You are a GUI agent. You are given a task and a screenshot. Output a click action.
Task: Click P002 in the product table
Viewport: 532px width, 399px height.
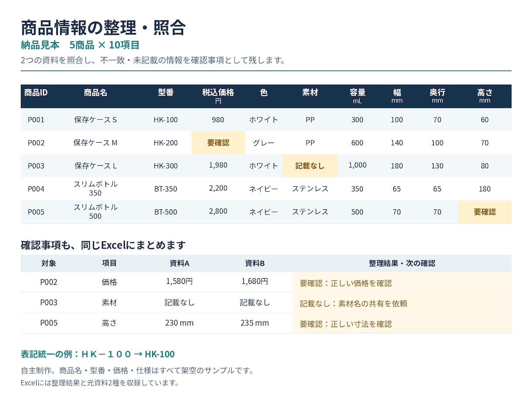click(x=36, y=143)
